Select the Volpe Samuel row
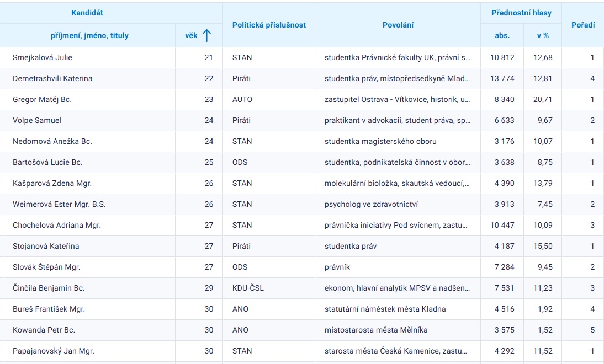Screen dimensions: 604x364 click(37, 120)
